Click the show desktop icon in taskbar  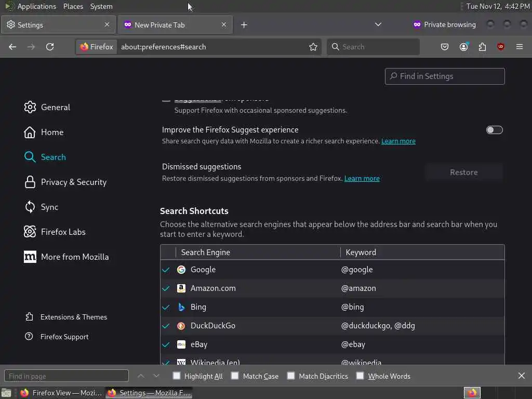pyautogui.click(x=6, y=393)
